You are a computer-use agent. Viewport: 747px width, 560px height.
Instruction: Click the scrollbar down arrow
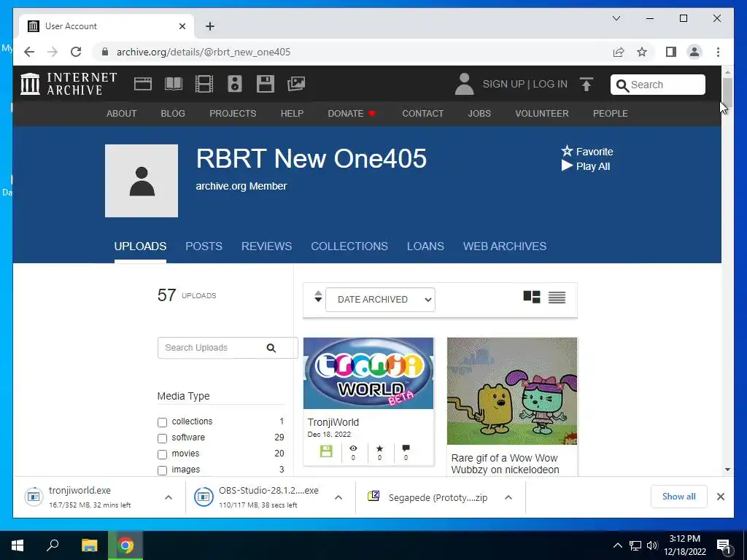(x=727, y=470)
